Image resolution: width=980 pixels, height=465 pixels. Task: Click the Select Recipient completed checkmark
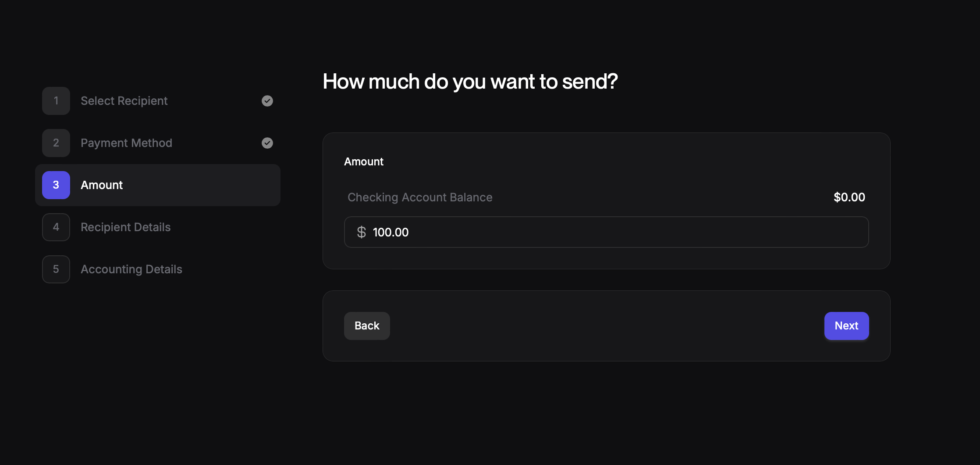[x=267, y=101]
